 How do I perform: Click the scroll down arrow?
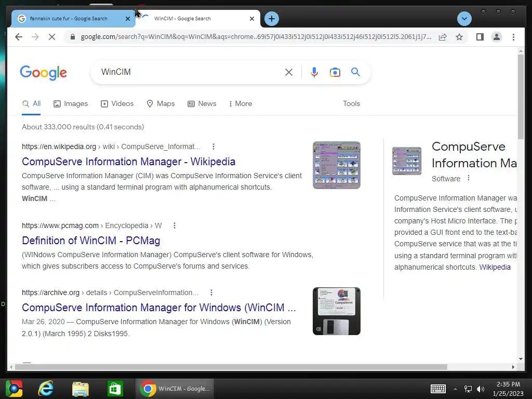tap(521, 359)
